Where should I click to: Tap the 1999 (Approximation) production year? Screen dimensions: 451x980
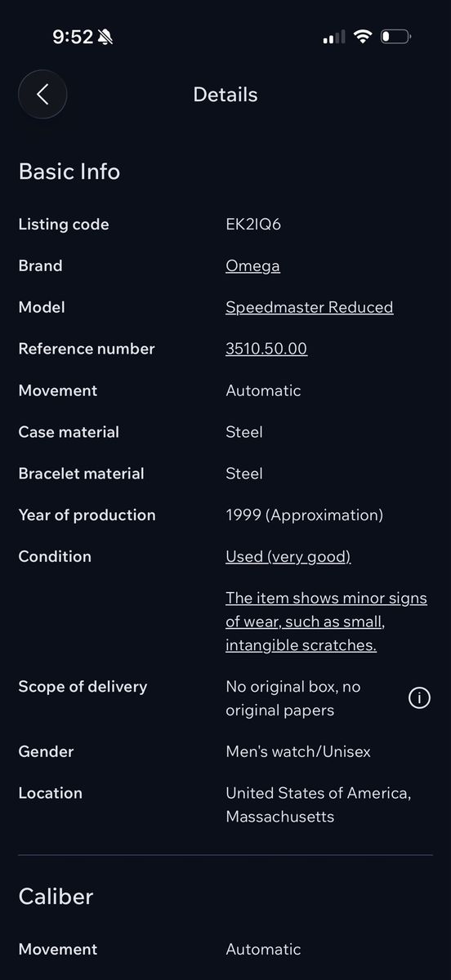pyautogui.click(x=304, y=515)
